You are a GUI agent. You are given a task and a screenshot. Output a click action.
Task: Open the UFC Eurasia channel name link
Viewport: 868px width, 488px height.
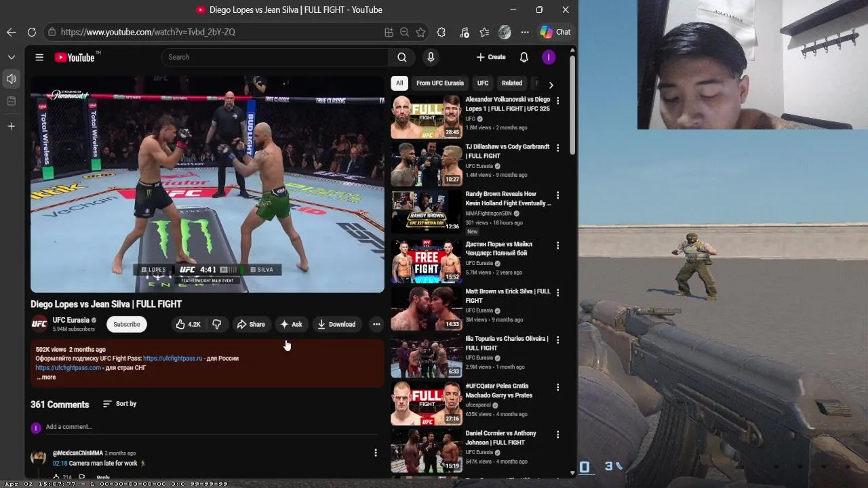click(x=71, y=320)
